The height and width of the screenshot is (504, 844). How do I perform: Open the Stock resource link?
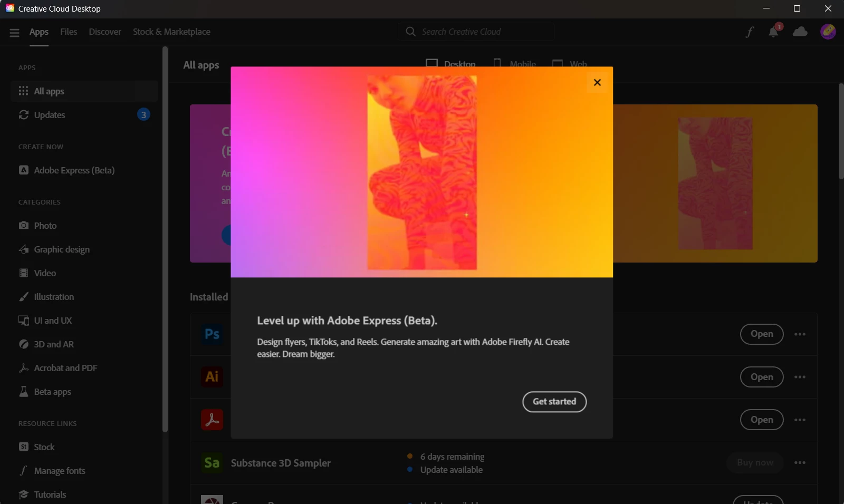click(84, 447)
